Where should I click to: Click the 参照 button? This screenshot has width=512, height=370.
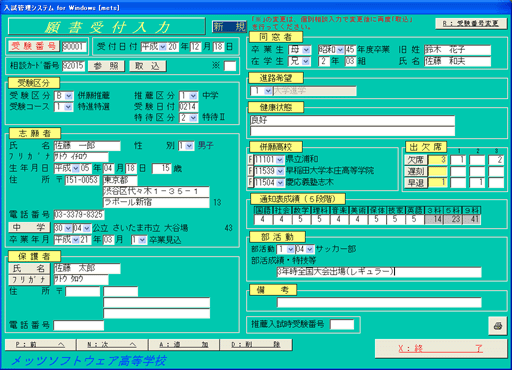coord(106,66)
